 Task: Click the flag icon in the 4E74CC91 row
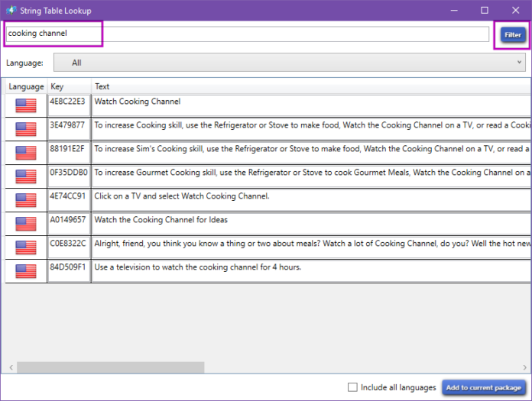click(26, 200)
